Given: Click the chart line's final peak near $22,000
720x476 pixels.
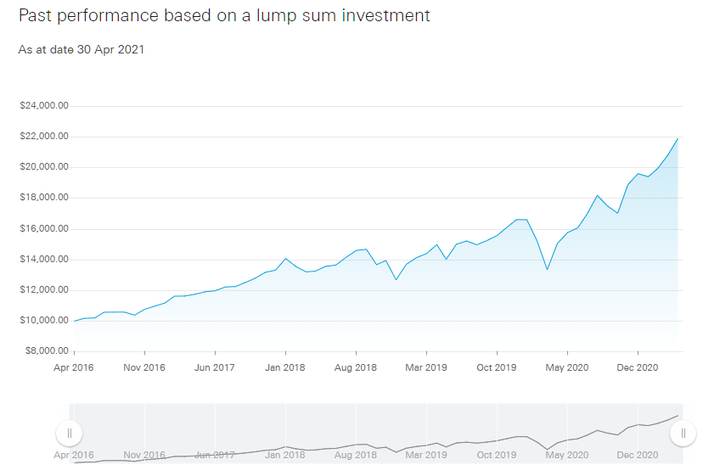Looking at the screenshot, I should point(678,139).
